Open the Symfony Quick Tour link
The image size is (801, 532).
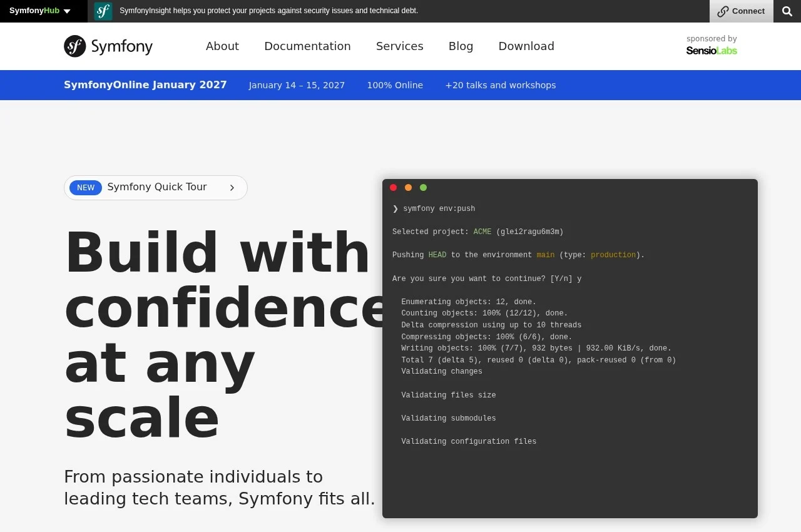pyautogui.click(x=157, y=187)
